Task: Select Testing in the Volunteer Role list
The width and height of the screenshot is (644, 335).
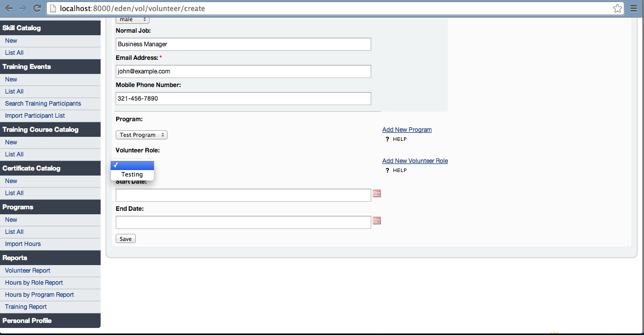Action: click(132, 175)
